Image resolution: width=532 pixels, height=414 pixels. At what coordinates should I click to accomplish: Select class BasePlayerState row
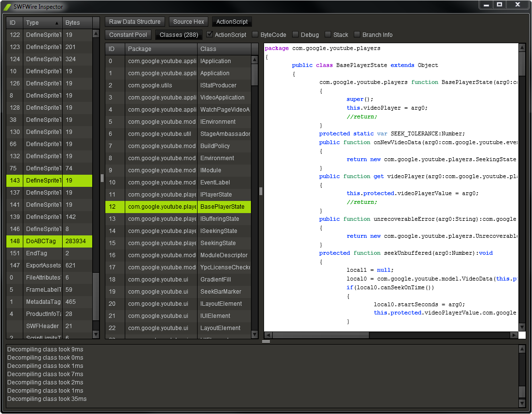(178, 207)
